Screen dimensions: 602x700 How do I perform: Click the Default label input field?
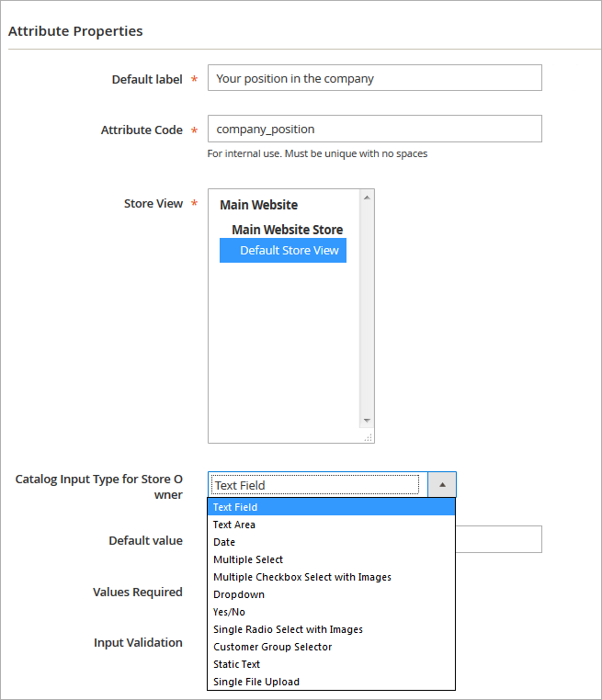(x=374, y=78)
